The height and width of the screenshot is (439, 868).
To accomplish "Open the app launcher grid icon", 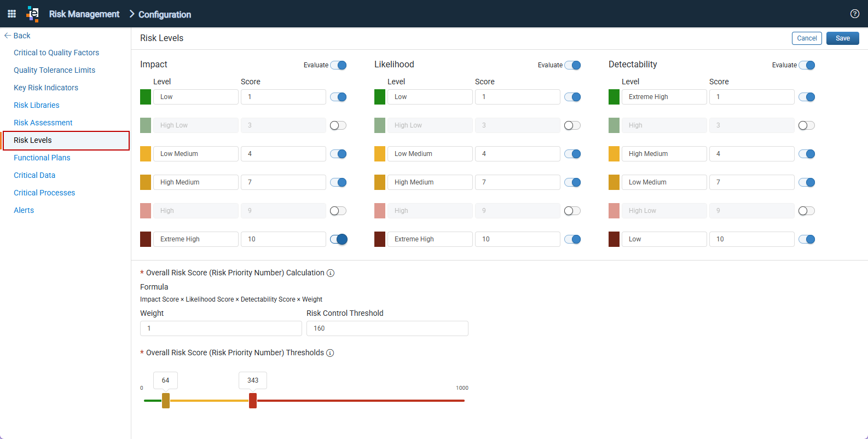I will pos(11,14).
